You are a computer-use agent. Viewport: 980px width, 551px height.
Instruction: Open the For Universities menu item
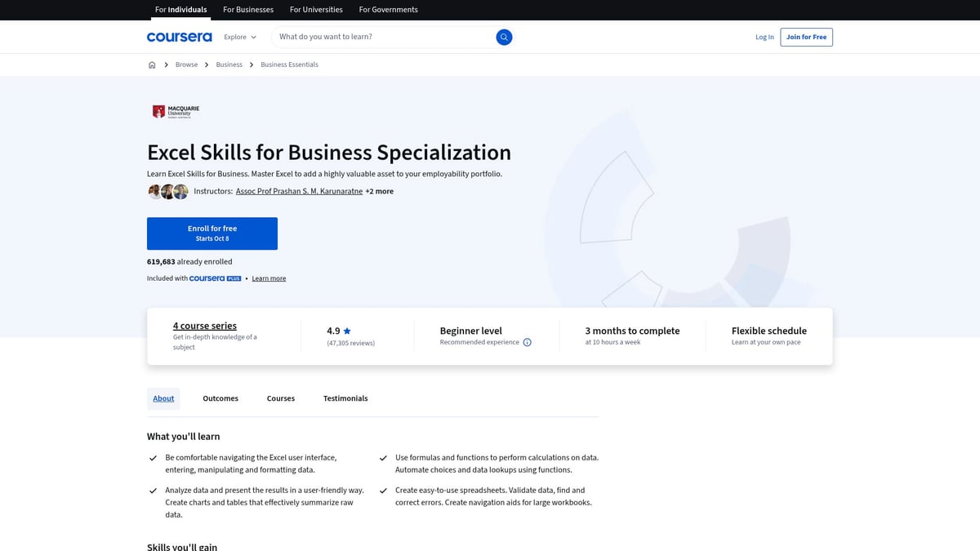click(x=316, y=9)
